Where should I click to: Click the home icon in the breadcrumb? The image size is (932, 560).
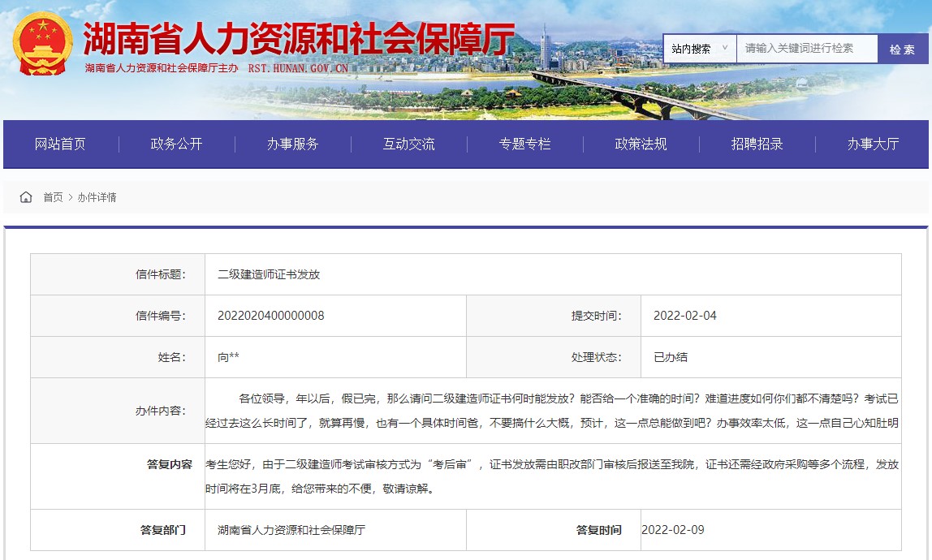26,196
